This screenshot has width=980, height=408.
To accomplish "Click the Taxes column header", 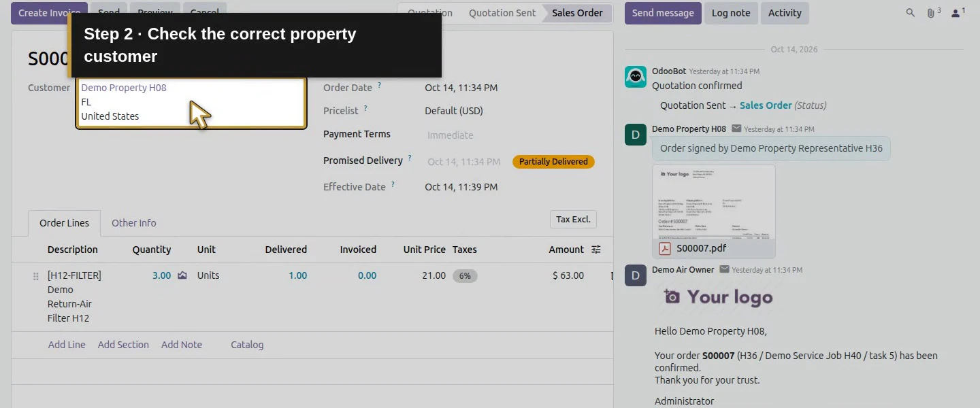I will coord(465,250).
